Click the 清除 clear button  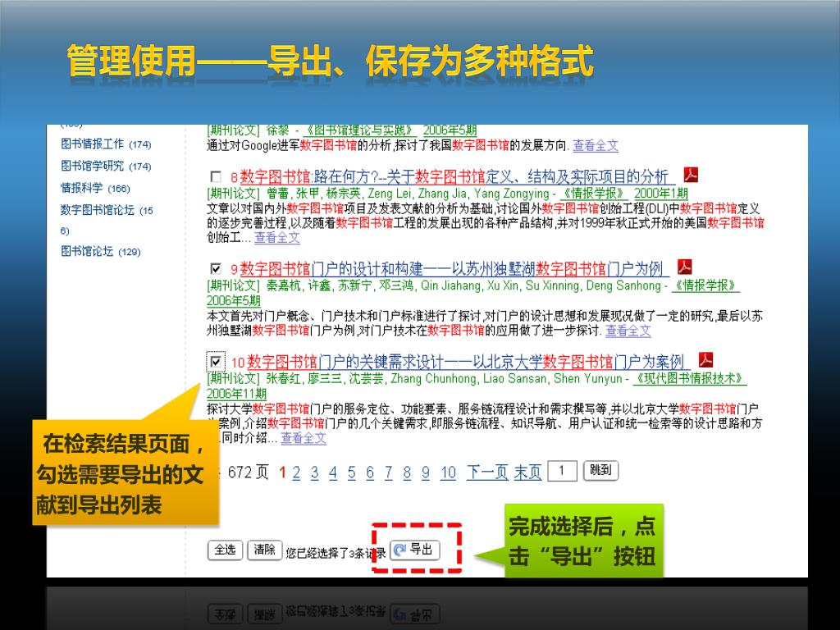pos(265,550)
